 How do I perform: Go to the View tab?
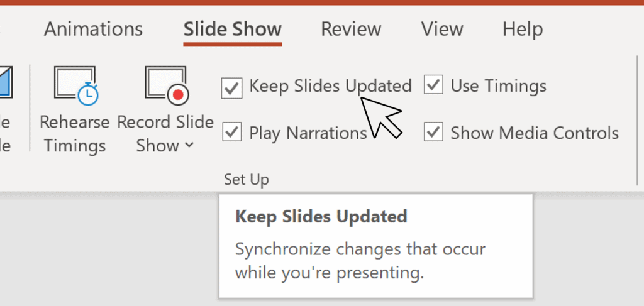coord(442,29)
